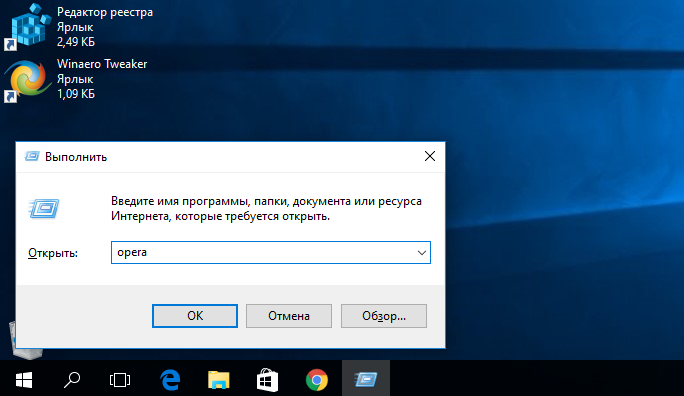Confirm the command with OK
This screenshot has height=396, width=684.
[195, 316]
